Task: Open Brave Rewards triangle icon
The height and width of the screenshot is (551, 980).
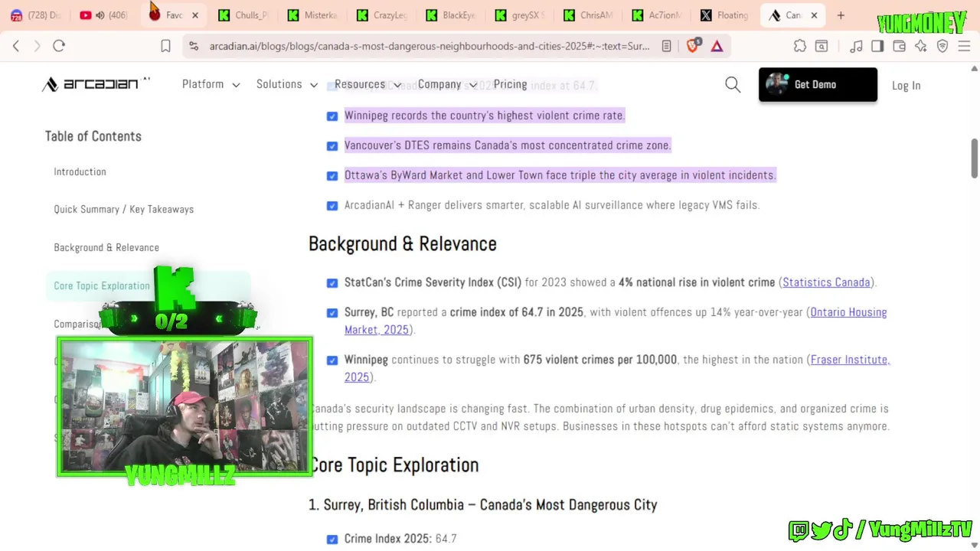Action: click(x=717, y=46)
